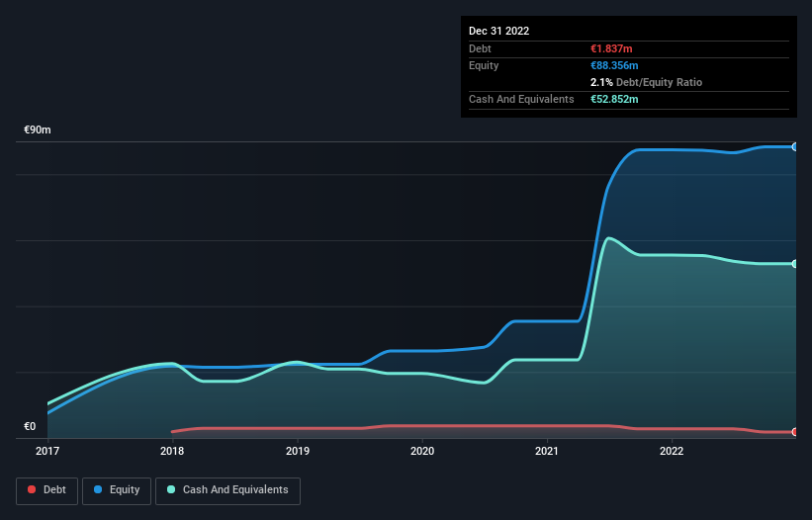Click the 2018 x-axis label

[172, 451]
